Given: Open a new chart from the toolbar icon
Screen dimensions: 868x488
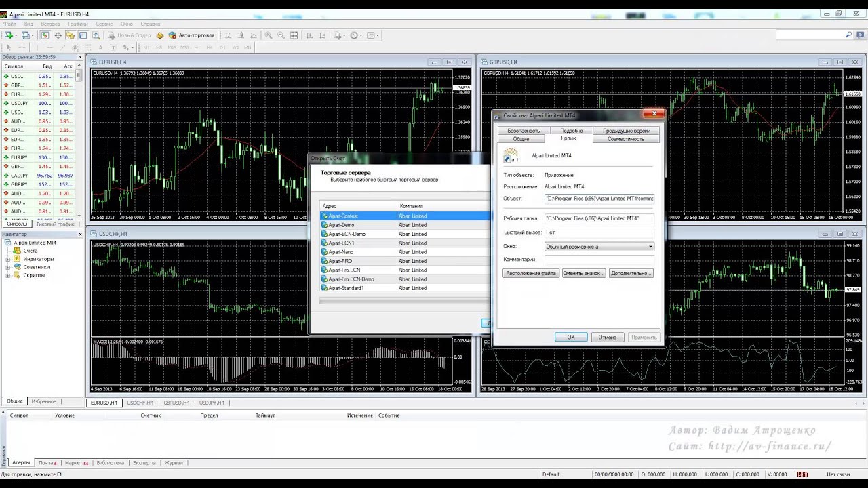Looking at the screenshot, I should coord(9,35).
